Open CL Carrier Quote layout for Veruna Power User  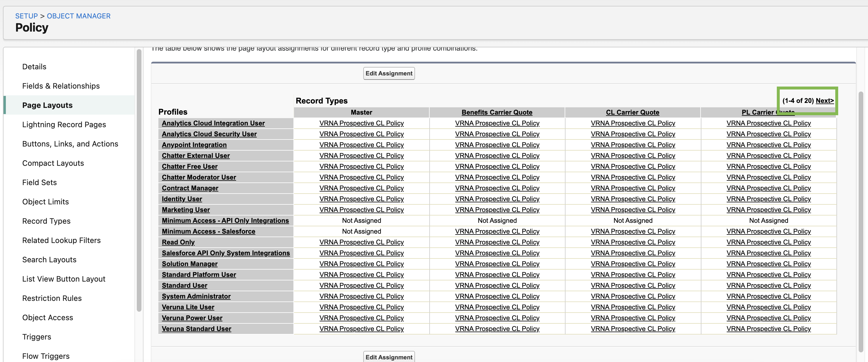click(x=633, y=318)
